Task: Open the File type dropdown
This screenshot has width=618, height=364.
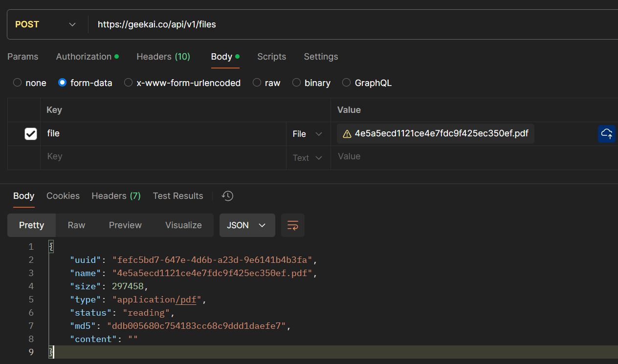Action: (308, 134)
